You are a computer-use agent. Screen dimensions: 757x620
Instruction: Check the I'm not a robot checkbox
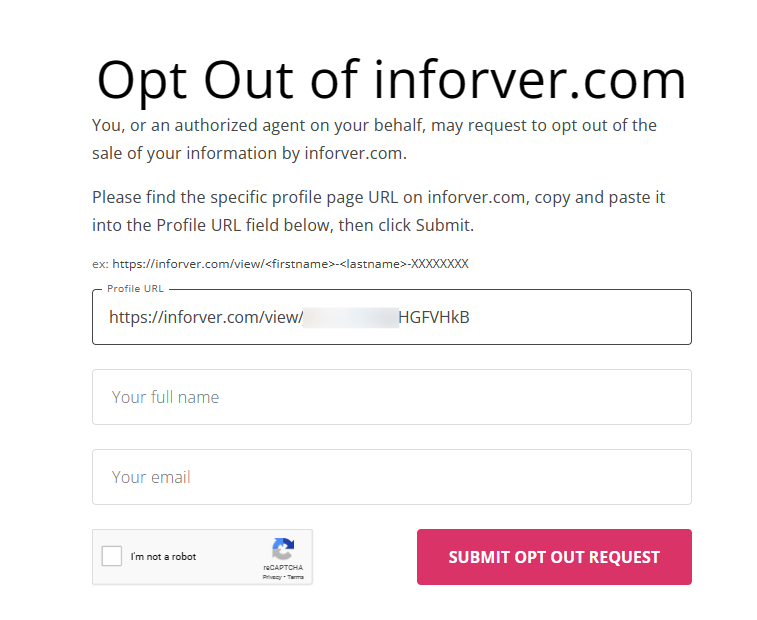112,557
